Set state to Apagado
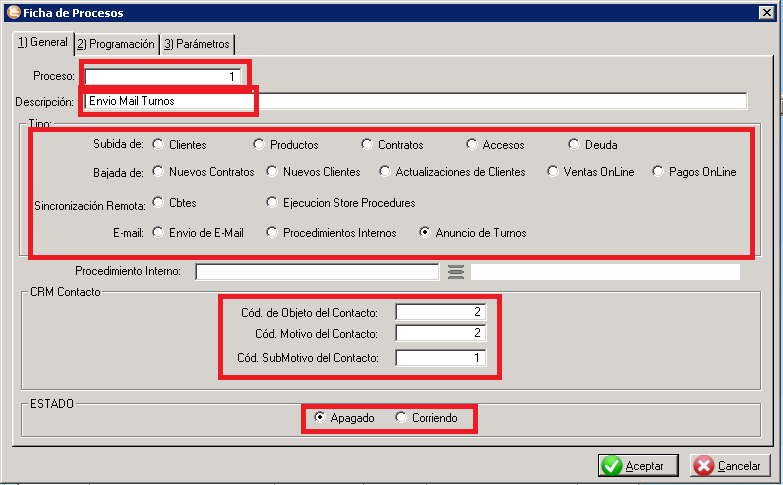This screenshot has width=783, height=485. (319, 418)
